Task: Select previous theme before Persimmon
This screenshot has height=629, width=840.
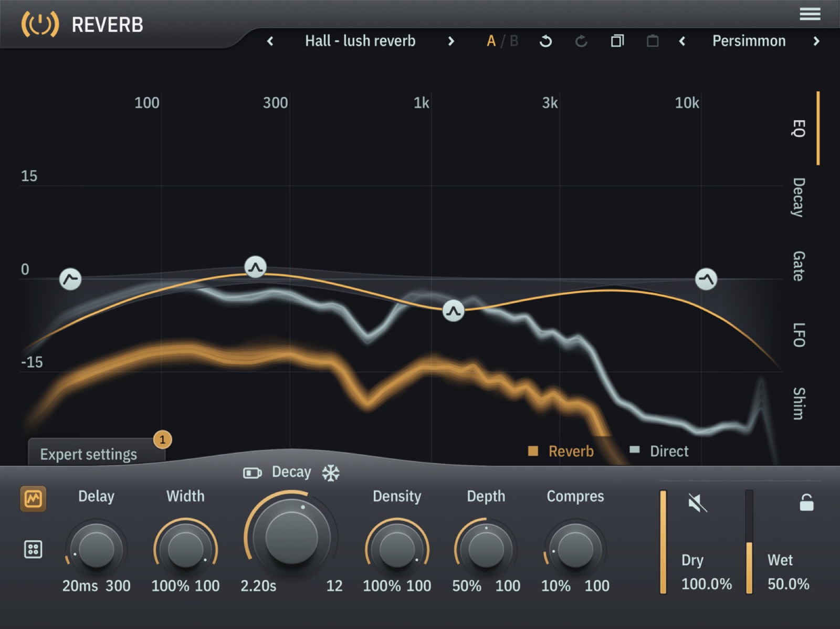Action: tap(682, 41)
